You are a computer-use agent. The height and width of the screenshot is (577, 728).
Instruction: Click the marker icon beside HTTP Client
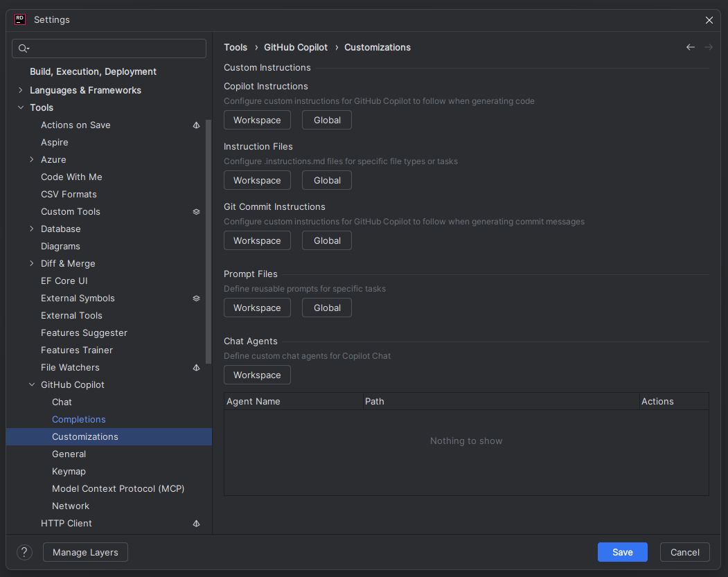point(196,523)
